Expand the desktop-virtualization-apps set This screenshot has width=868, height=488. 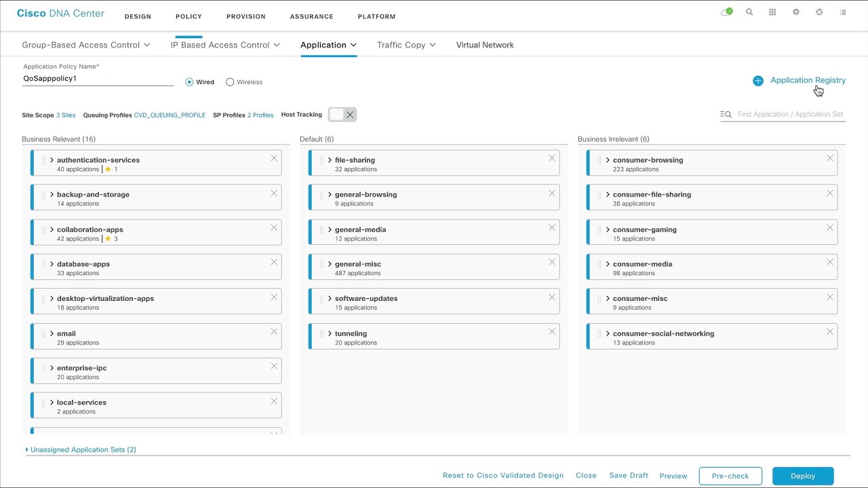point(52,298)
